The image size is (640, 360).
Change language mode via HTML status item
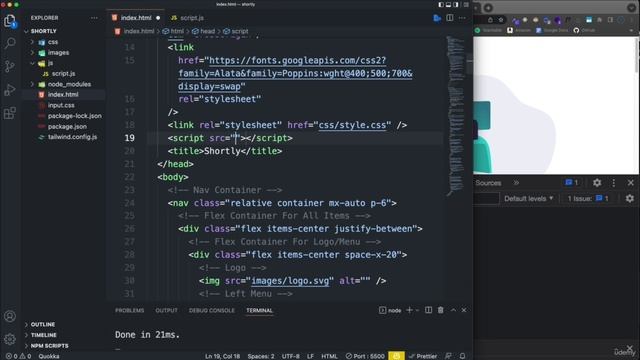[329, 356]
